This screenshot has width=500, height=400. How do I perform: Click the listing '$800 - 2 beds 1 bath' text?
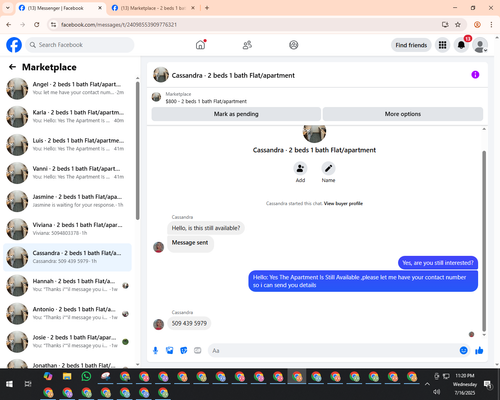click(206, 101)
